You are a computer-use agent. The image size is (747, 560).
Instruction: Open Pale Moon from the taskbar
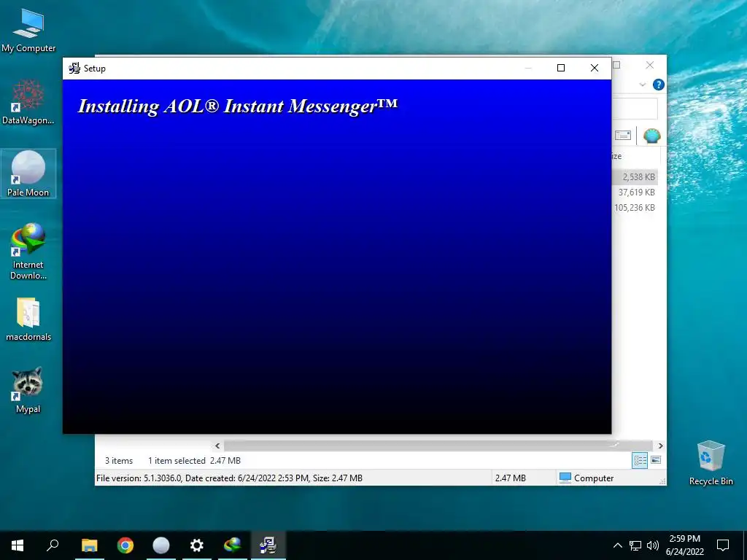161,545
